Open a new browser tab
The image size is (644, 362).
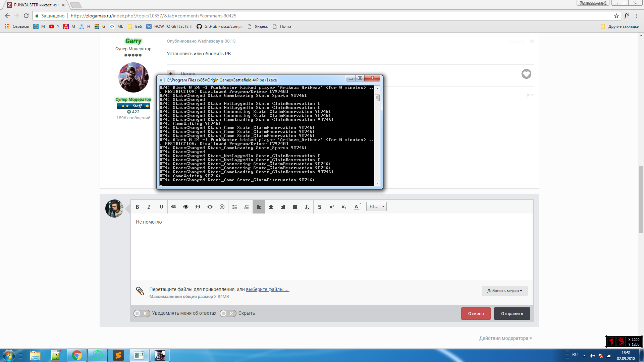[x=76, y=5]
